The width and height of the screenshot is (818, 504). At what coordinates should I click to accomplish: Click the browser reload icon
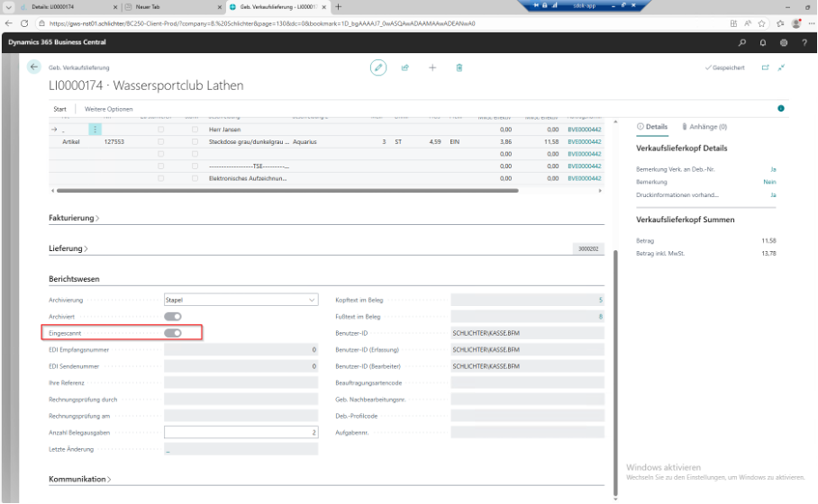[x=24, y=23]
